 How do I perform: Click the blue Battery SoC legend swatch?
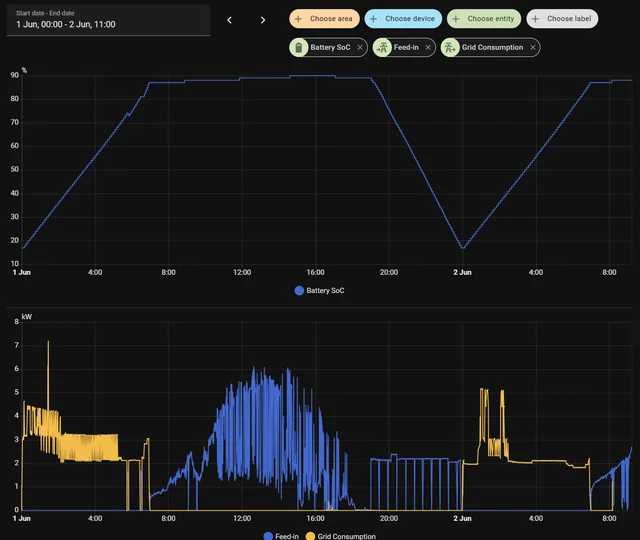(299, 291)
